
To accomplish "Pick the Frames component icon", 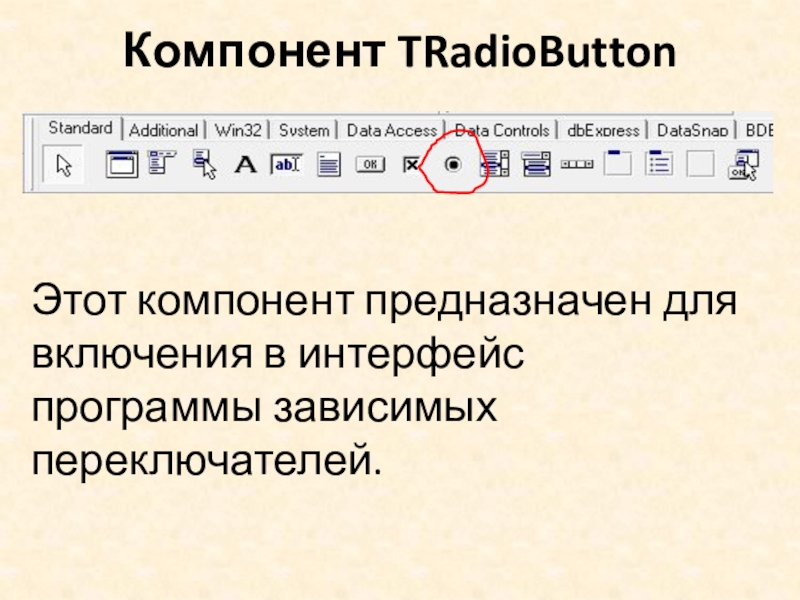I will (121, 164).
